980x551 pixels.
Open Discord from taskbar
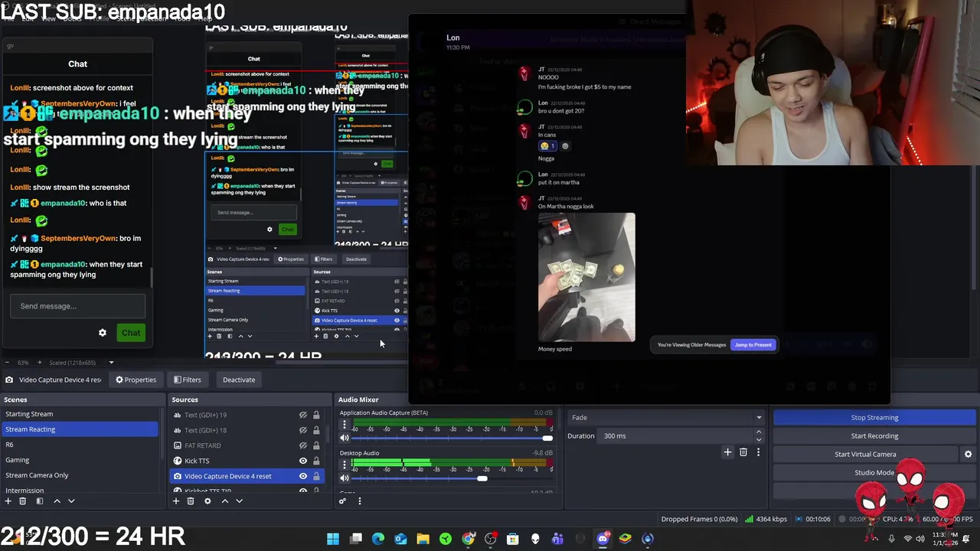pos(603,539)
